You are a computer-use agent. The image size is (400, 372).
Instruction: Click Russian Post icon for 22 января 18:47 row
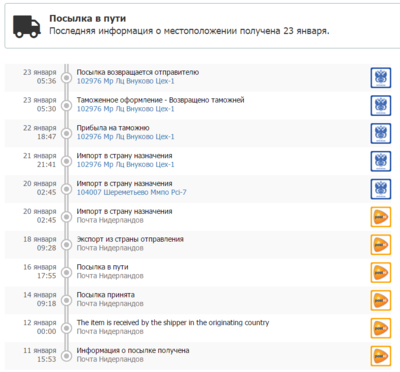tap(381, 133)
